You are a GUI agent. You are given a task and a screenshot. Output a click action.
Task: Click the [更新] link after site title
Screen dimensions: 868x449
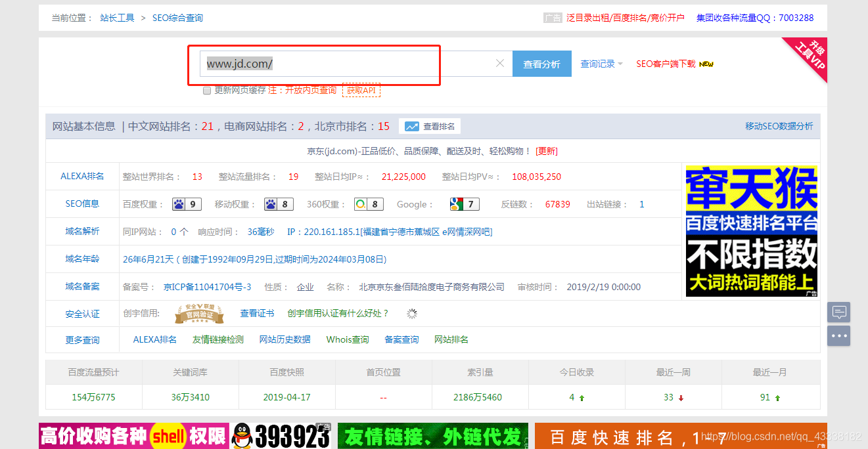pyautogui.click(x=547, y=151)
